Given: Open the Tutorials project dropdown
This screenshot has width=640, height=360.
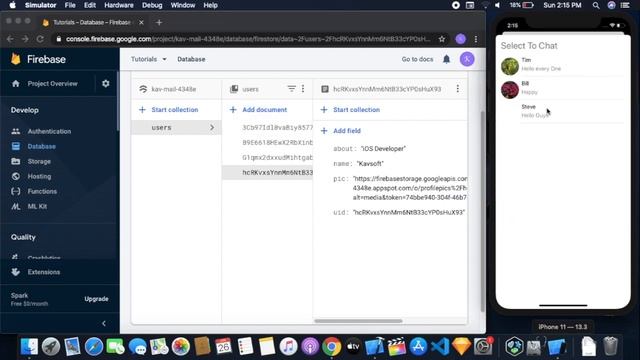Looking at the screenshot, I should point(149,59).
